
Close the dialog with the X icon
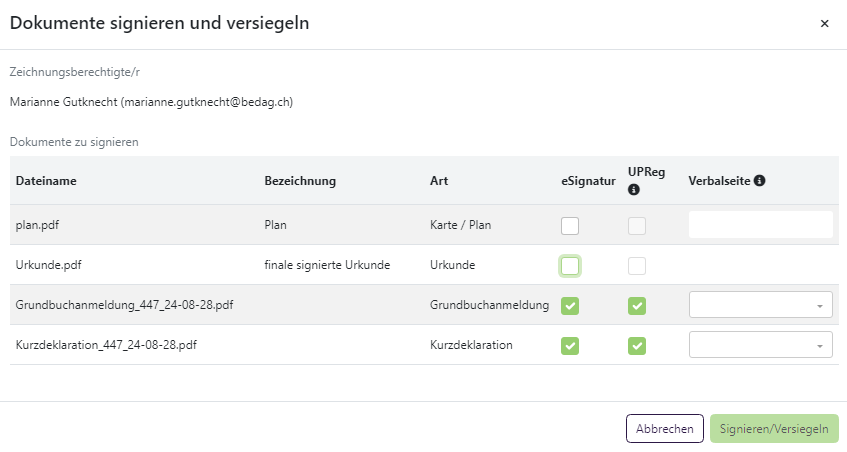pos(824,24)
